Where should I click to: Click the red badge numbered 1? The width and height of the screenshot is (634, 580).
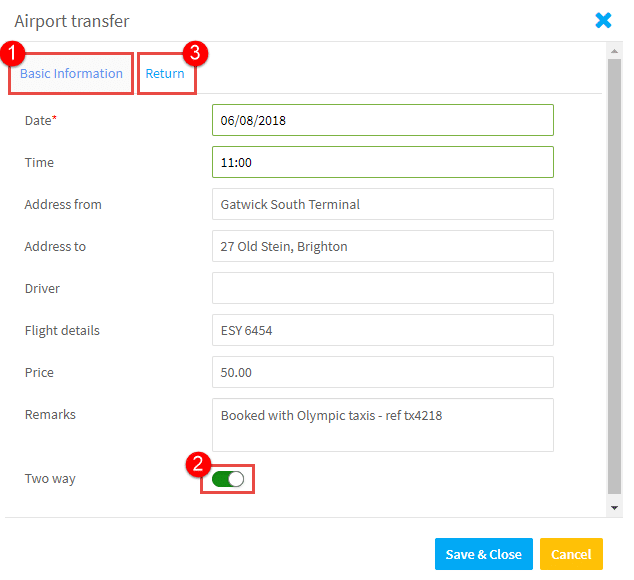click(13, 53)
